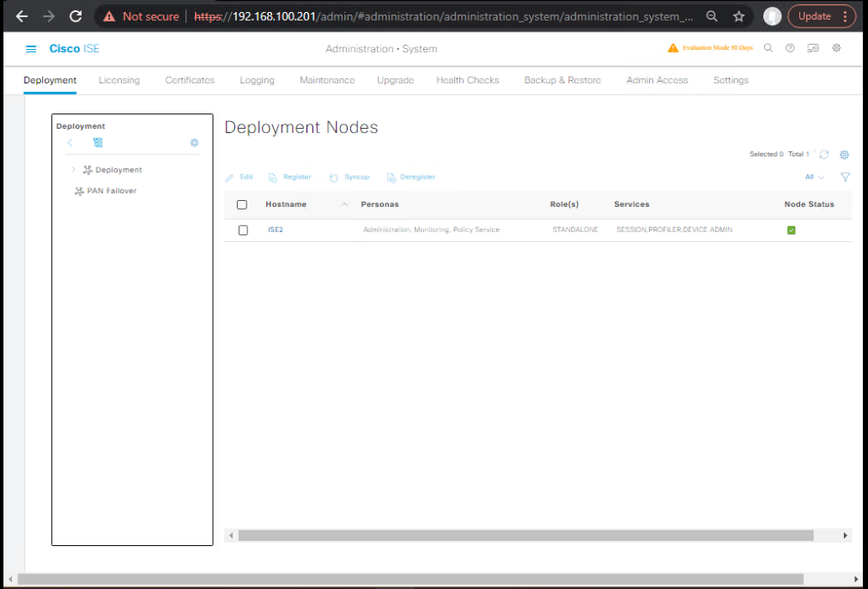Click the table horizontal scrollbar

[x=525, y=535]
